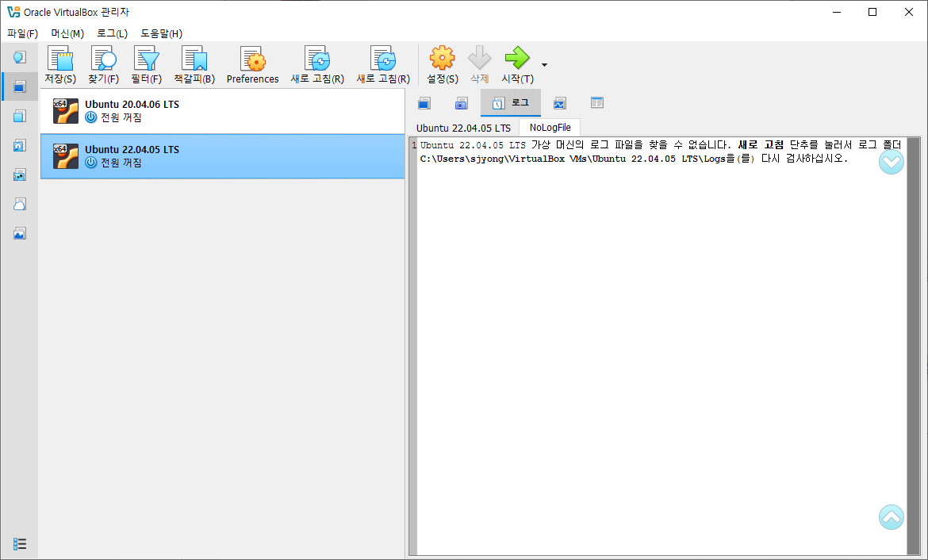Select the NoLogFile tab
The width and height of the screenshot is (928, 560).
click(x=550, y=127)
